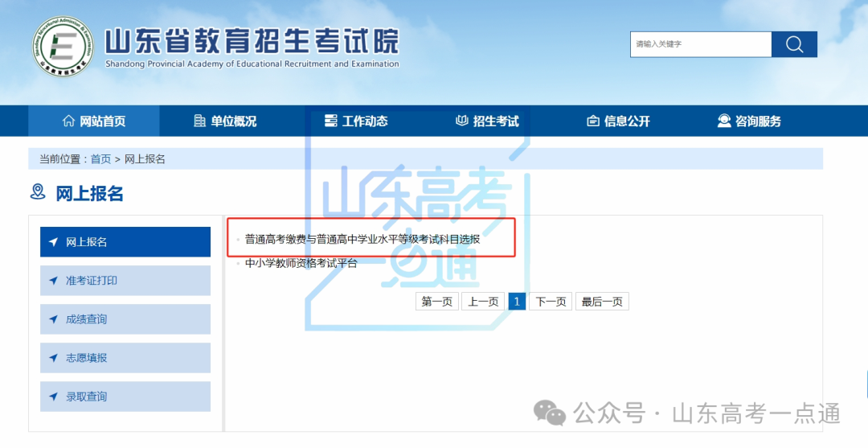This screenshot has height=448, width=868.
Task: Type in the 请输入关键字 search field
Action: [x=700, y=44]
